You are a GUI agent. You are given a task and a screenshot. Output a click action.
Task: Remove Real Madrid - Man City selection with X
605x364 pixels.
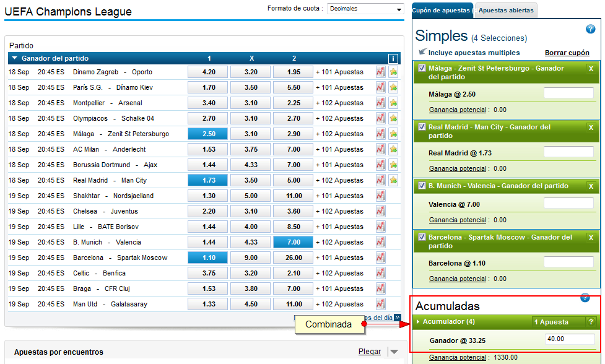(x=590, y=128)
